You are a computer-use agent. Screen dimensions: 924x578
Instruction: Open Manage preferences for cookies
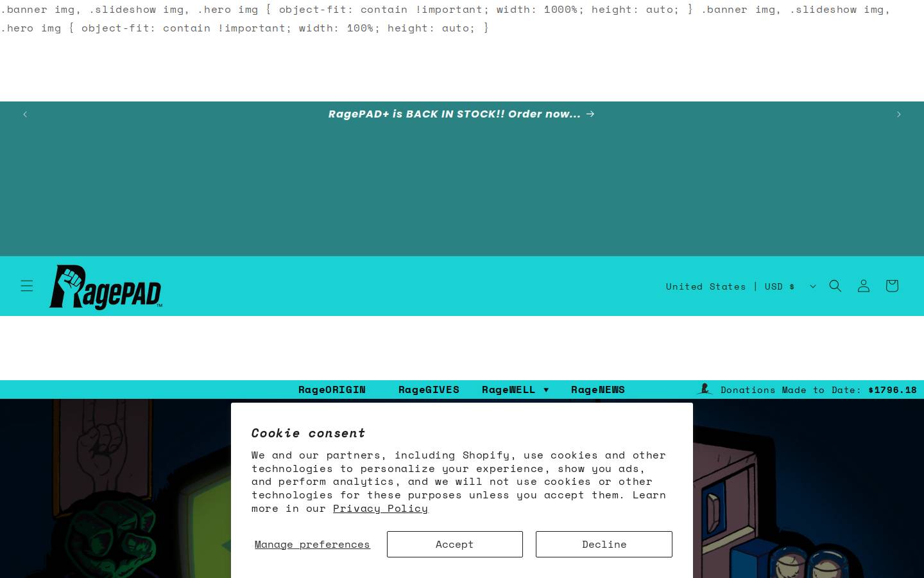(x=312, y=544)
